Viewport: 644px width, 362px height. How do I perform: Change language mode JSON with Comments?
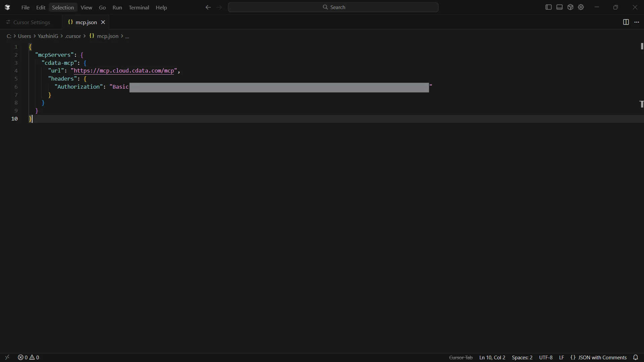599,358
